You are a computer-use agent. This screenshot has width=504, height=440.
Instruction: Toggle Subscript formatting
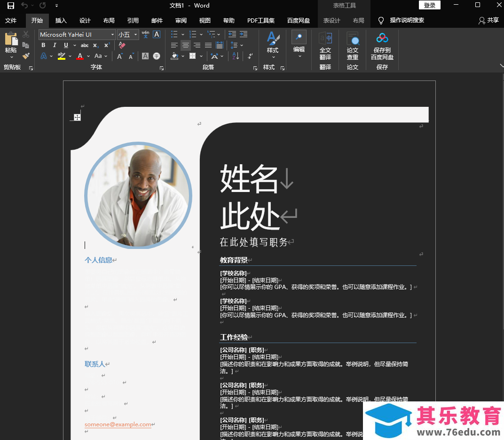[96, 45]
